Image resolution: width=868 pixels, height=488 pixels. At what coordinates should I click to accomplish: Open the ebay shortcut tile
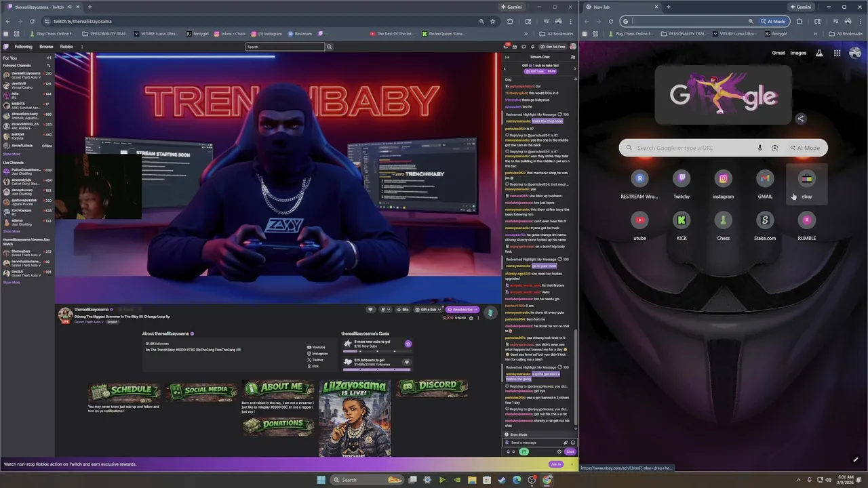tap(806, 184)
